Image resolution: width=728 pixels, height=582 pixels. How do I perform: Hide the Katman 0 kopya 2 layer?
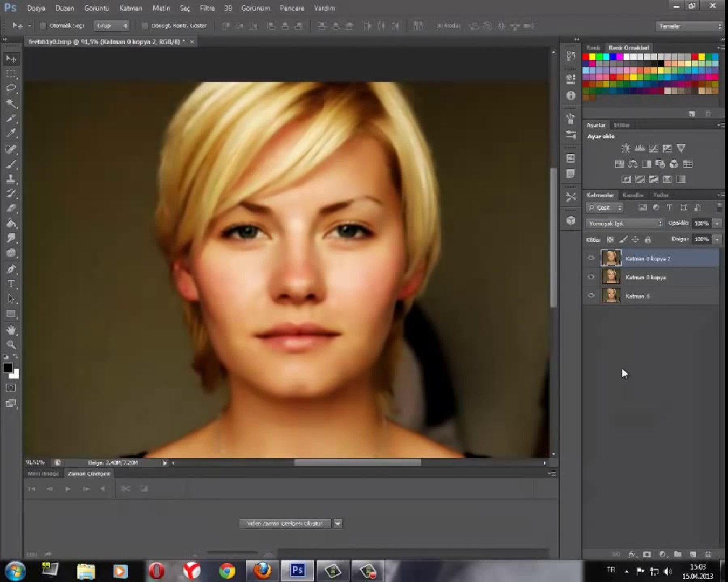(x=591, y=258)
